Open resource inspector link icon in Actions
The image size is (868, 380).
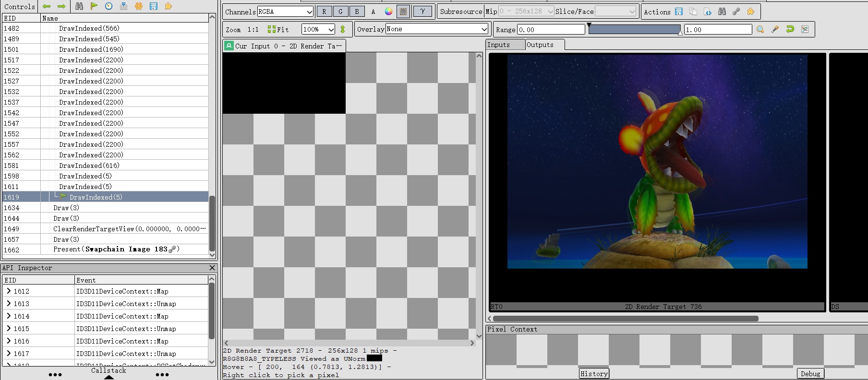coord(736,12)
